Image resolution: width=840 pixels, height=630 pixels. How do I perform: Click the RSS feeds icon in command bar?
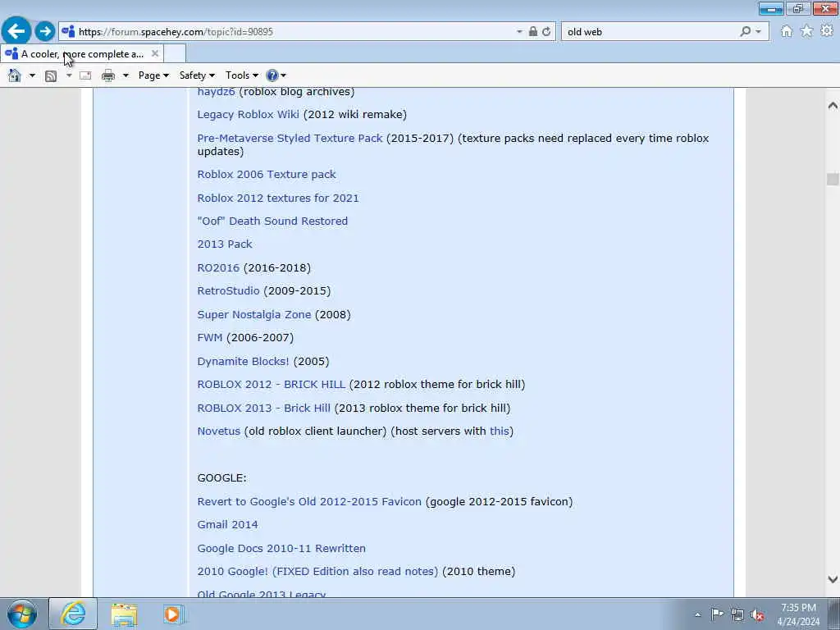point(51,75)
